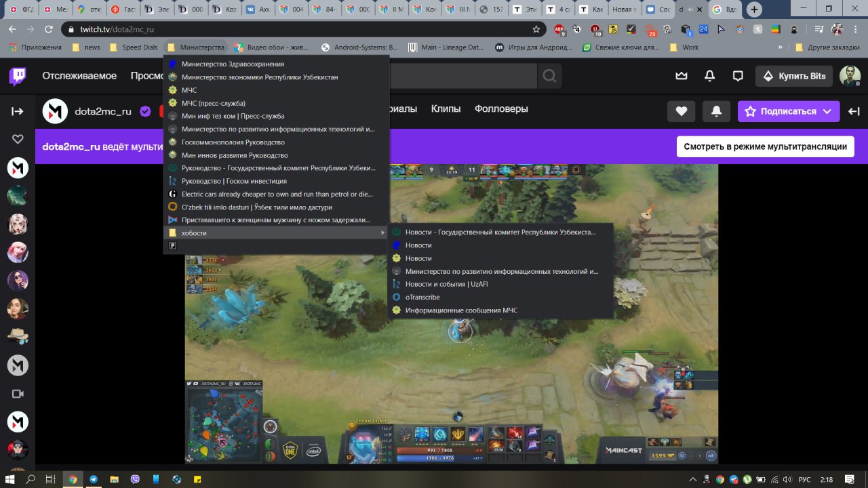Open the Клипы channel tab

point(446,108)
